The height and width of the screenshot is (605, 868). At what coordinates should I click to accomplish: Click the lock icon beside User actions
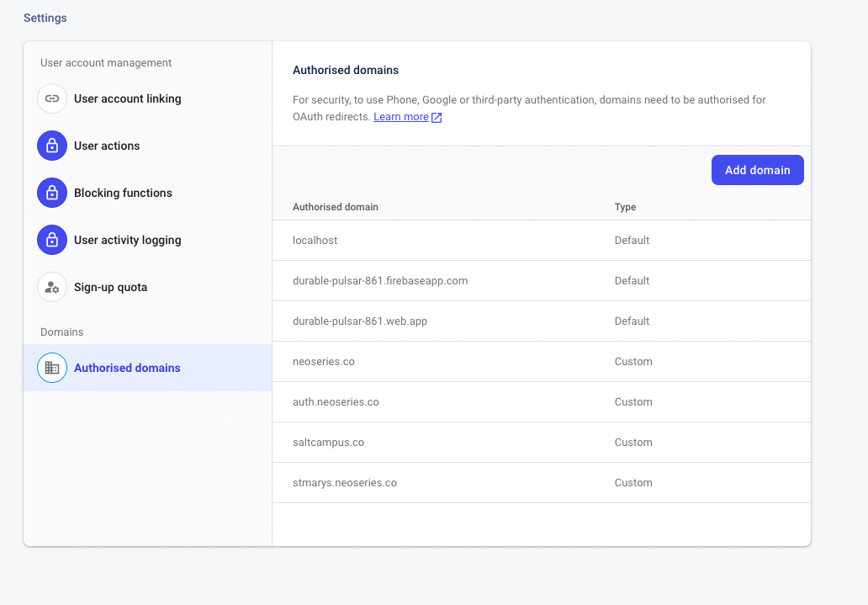[52, 146]
